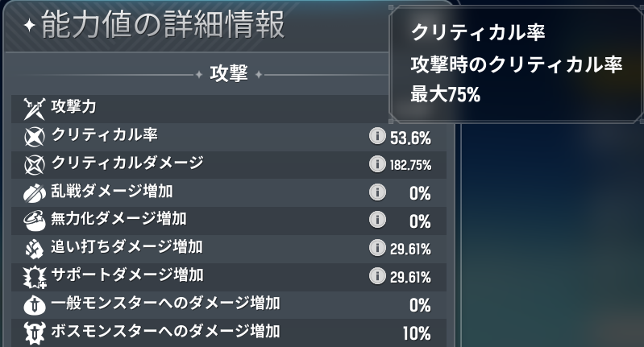Click the 攻撃 section header
Image resolution: width=644 pixels, height=347 pixels.
[228, 74]
